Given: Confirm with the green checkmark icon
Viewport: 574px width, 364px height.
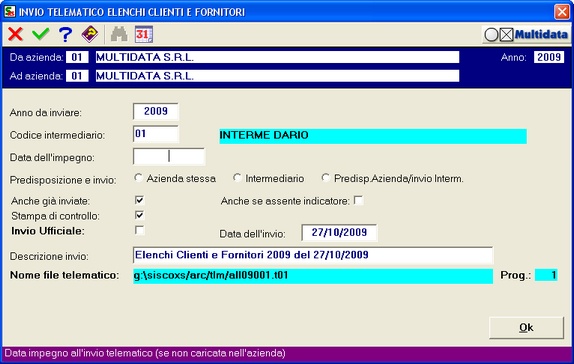Looking at the screenshot, I should point(41,34).
